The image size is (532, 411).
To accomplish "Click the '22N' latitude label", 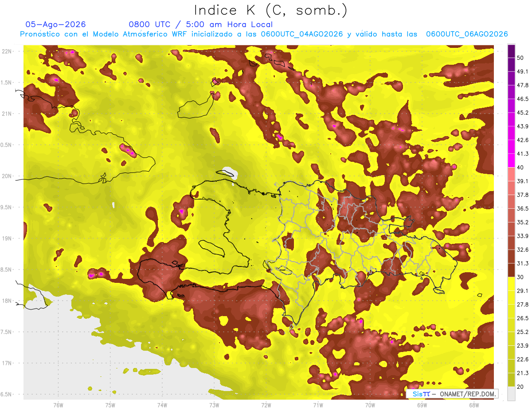I will pos(8,51).
